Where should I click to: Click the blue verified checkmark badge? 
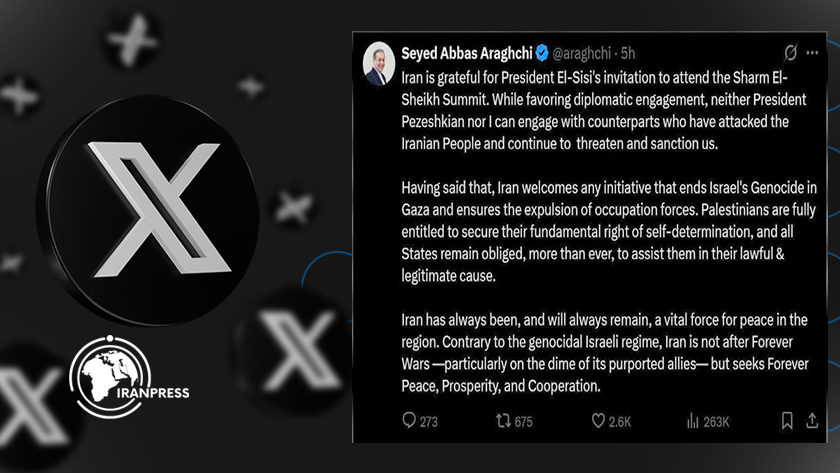[539, 52]
